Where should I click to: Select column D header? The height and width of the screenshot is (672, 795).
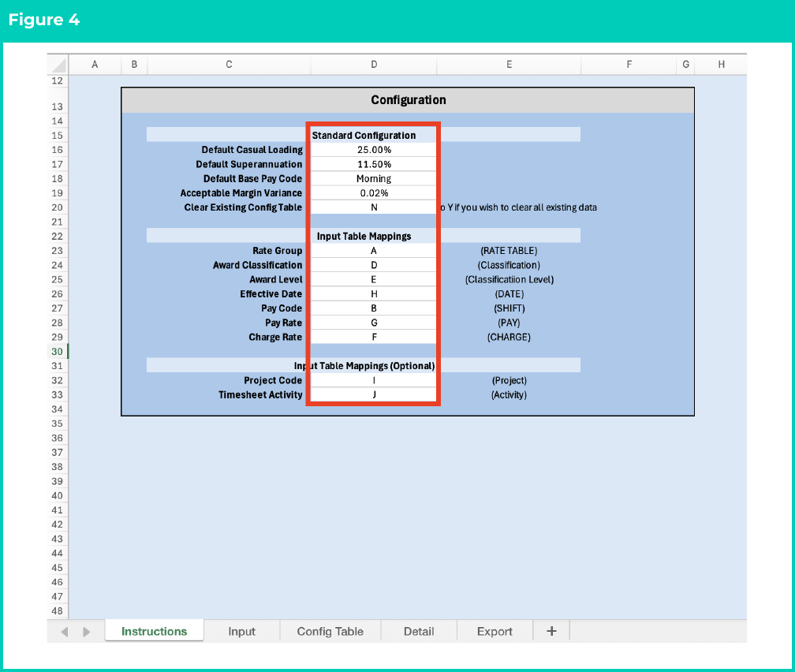tap(374, 65)
